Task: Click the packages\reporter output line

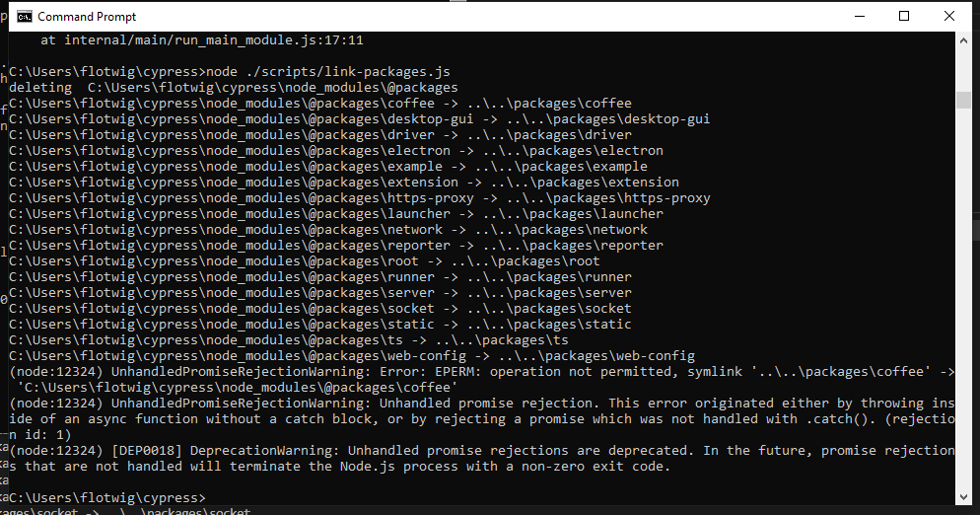Action: click(x=335, y=246)
